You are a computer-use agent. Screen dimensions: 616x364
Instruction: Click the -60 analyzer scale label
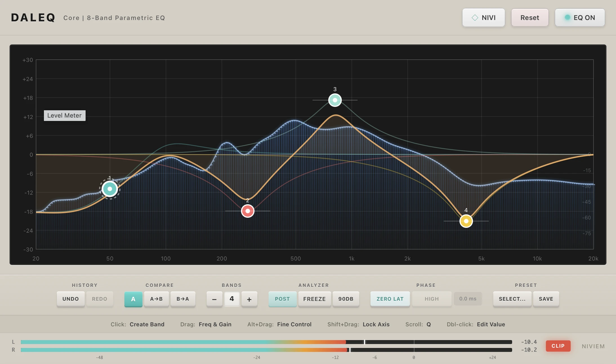(587, 218)
